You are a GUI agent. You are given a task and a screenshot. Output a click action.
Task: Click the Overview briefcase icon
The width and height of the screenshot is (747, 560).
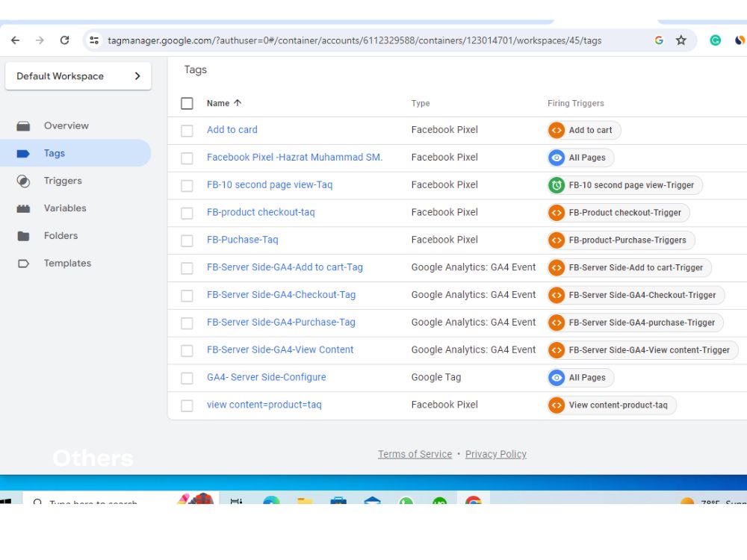coord(23,126)
